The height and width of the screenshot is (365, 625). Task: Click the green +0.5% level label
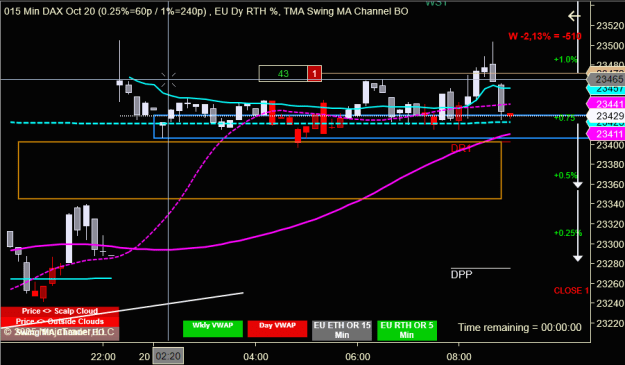566,175
